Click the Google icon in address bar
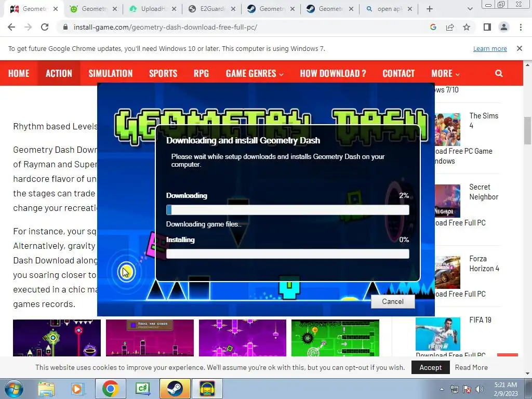Image resolution: width=532 pixels, height=399 pixels. pyautogui.click(x=433, y=27)
